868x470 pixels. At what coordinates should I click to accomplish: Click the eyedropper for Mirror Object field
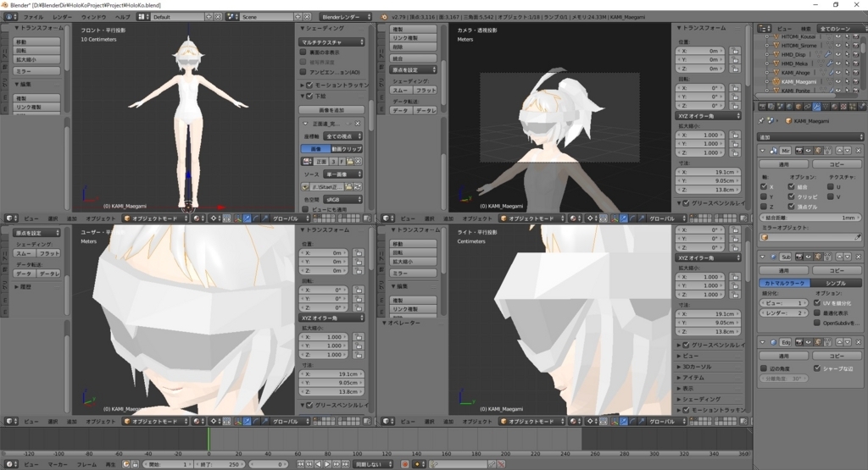coord(858,237)
